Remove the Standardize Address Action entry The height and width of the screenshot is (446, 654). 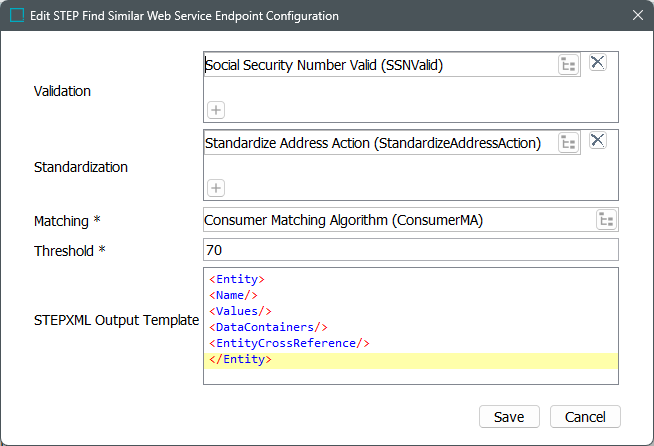click(x=597, y=141)
